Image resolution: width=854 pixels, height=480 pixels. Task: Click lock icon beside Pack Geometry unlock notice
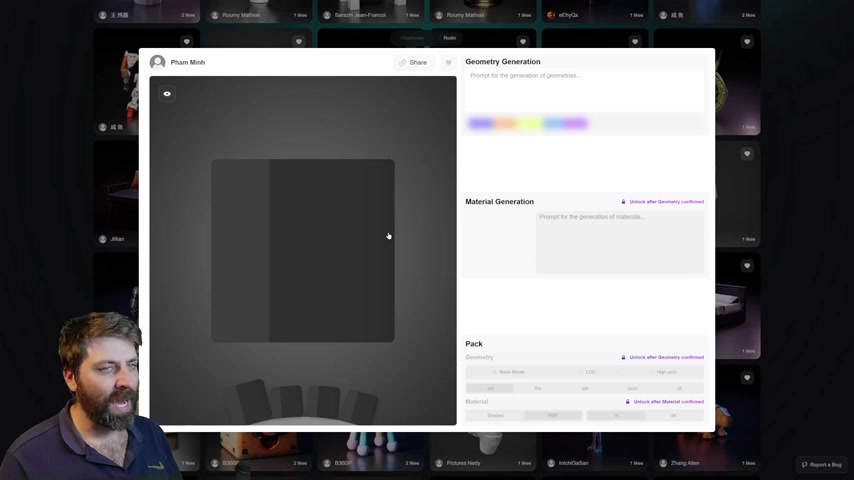[x=623, y=357]
